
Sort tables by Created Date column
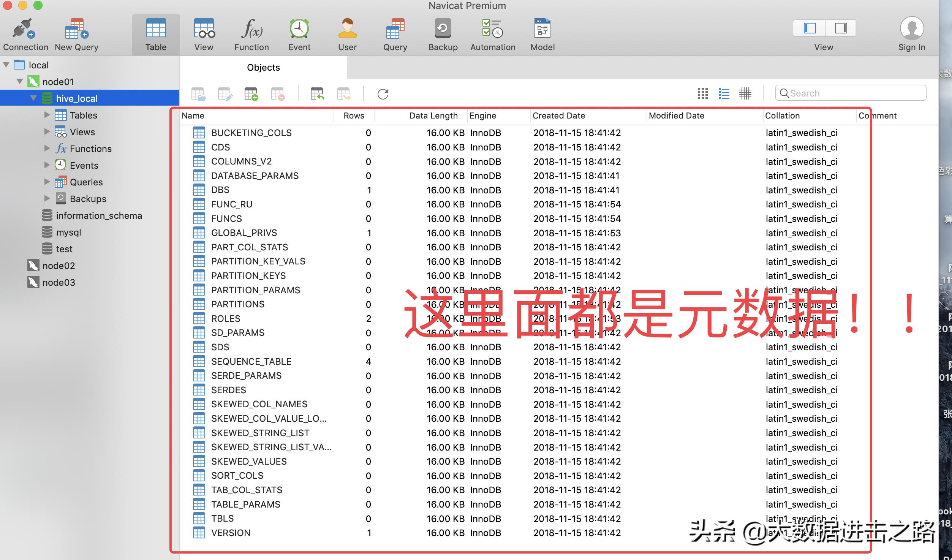tap(559, 115)
